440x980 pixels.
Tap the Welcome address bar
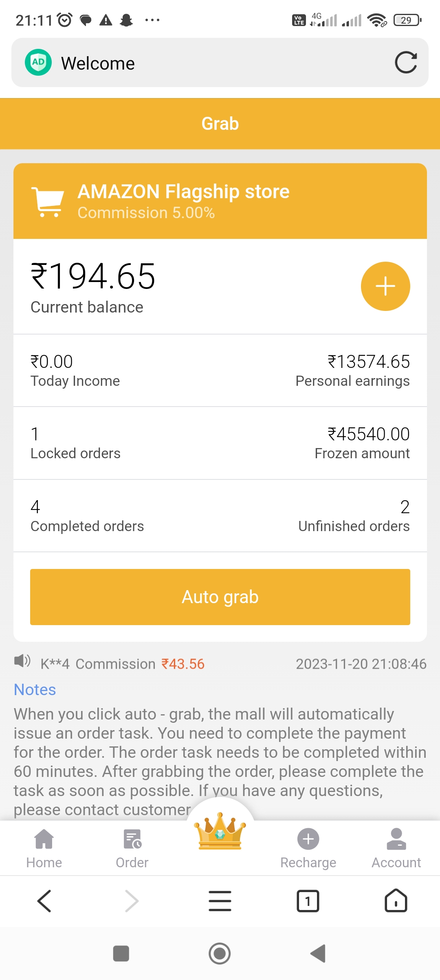click(x=220, y=63)
